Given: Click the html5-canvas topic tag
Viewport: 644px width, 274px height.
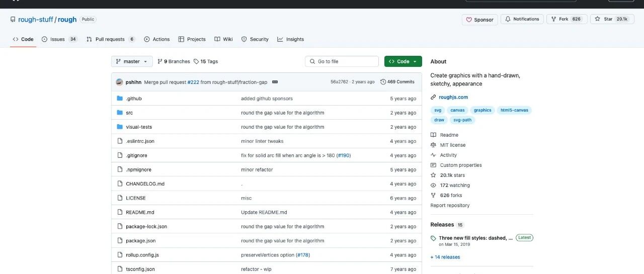Looking at the screenshot, I should (514, 110).
